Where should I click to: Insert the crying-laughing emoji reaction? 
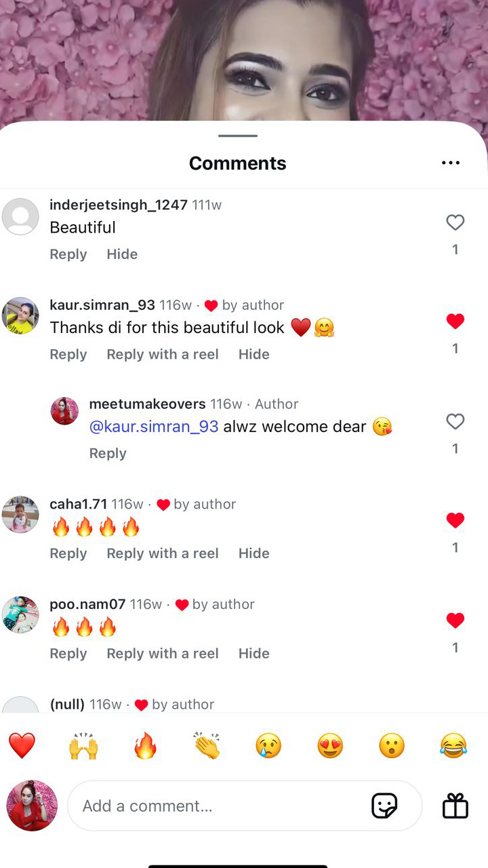(453, 746)
